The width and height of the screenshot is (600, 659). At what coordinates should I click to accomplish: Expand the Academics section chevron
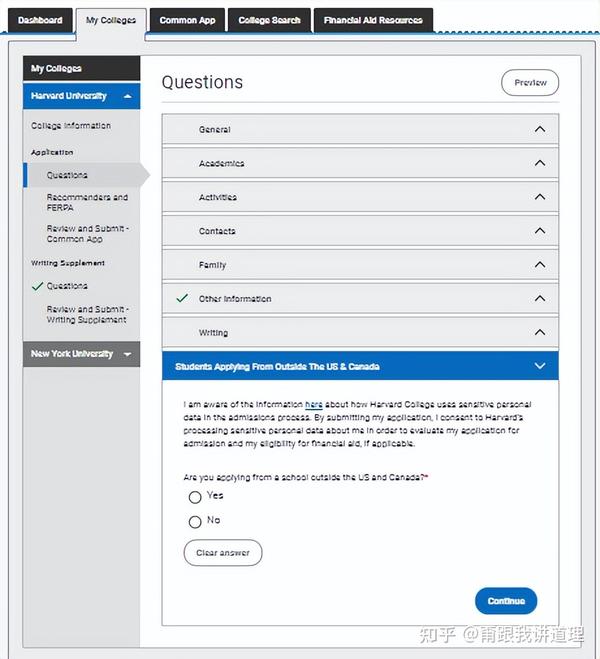(540, 163)
